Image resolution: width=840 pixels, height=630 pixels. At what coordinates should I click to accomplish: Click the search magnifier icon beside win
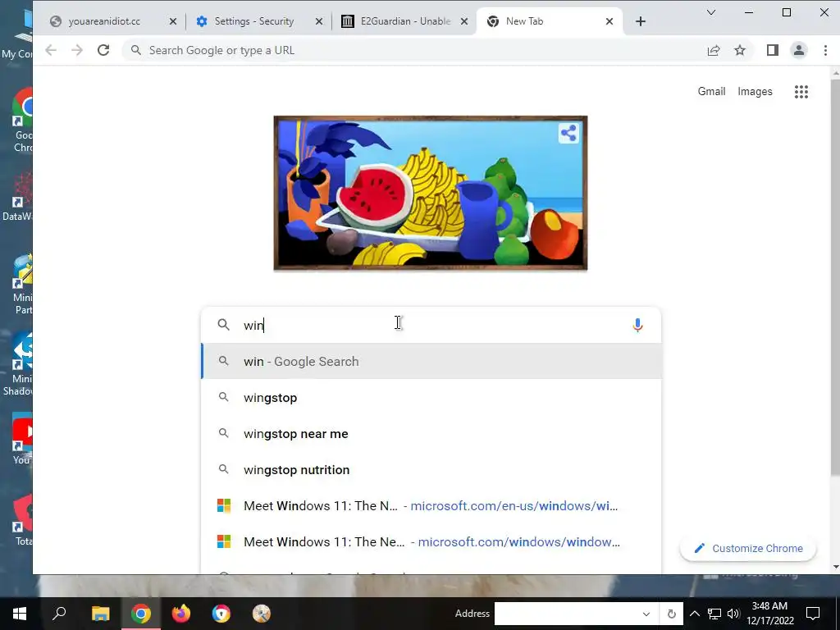tap(223, 325)
